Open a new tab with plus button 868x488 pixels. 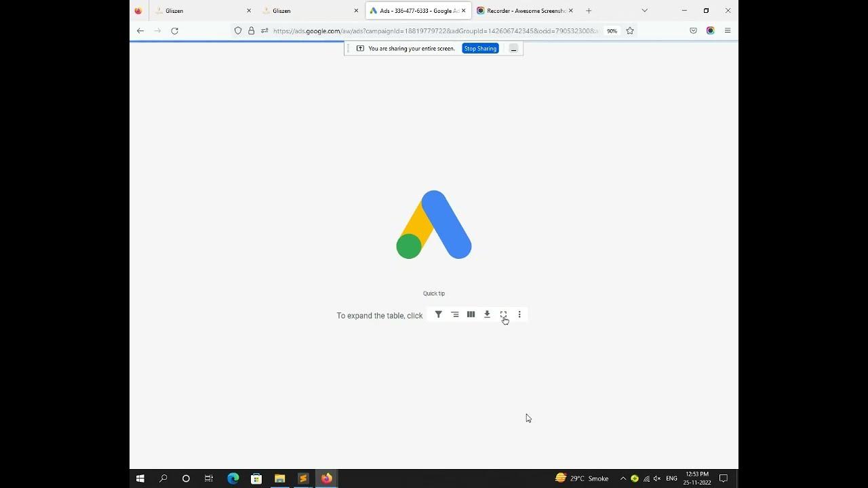click(589, 11)
